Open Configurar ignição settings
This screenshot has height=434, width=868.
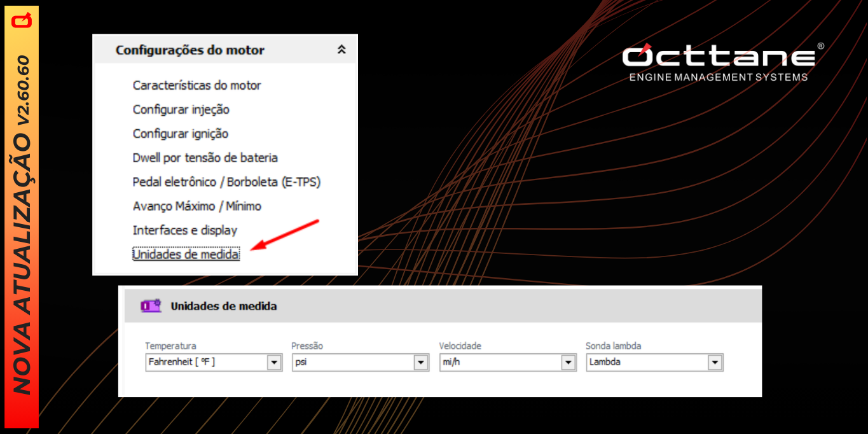tap(181, 134)
